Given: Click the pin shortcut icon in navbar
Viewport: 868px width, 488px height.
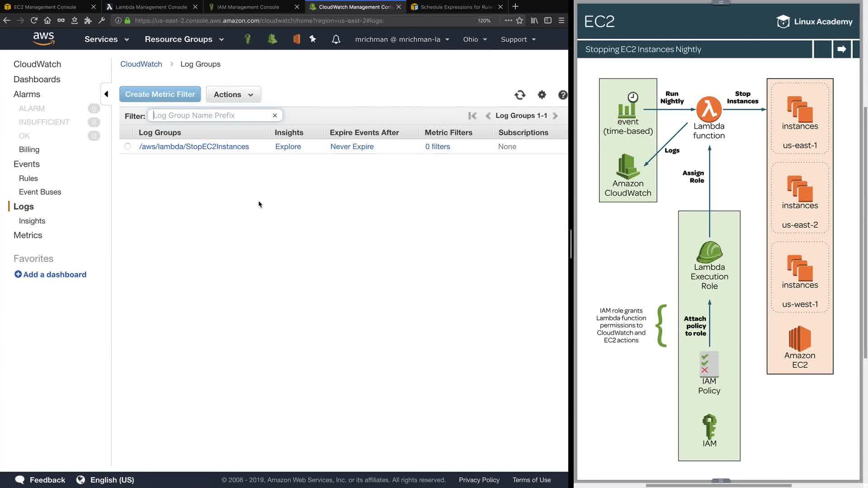Looking at the screenshot, I should click(x=312, y=39).
